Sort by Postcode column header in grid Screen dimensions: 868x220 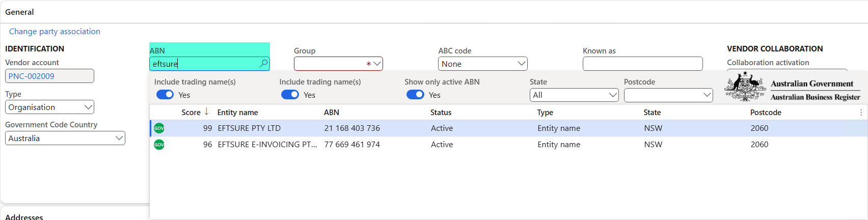[766, 113]
